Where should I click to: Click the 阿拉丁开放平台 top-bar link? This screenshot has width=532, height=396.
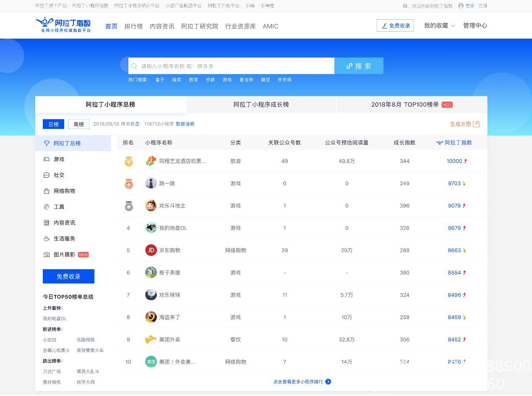coord(224,6)
